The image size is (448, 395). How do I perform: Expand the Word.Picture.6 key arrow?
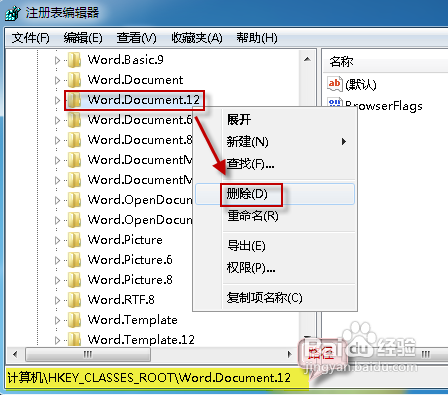[x=57, y=260]
